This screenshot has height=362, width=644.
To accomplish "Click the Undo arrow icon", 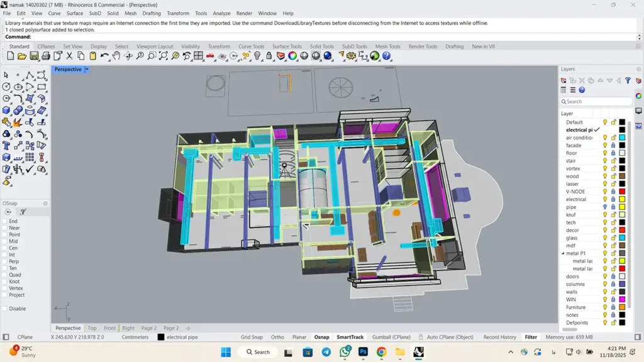I will tap(104, 56).
